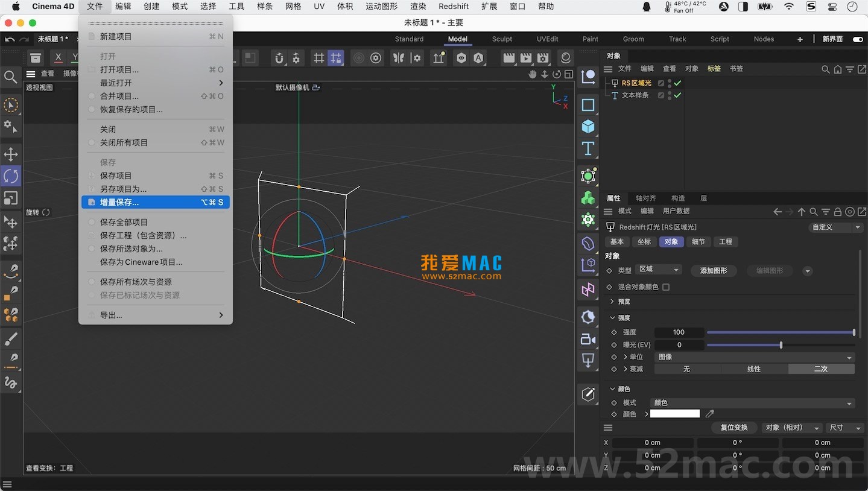The width and height of the screenshot is (868, 491).
Task: Open the 尺寸 dropdown
Action: (846, 428)
